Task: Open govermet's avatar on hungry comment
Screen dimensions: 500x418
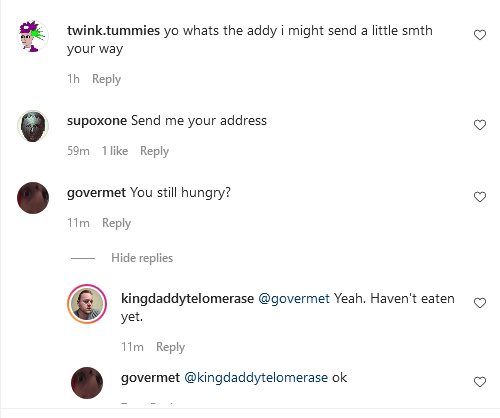Action: 33,198
